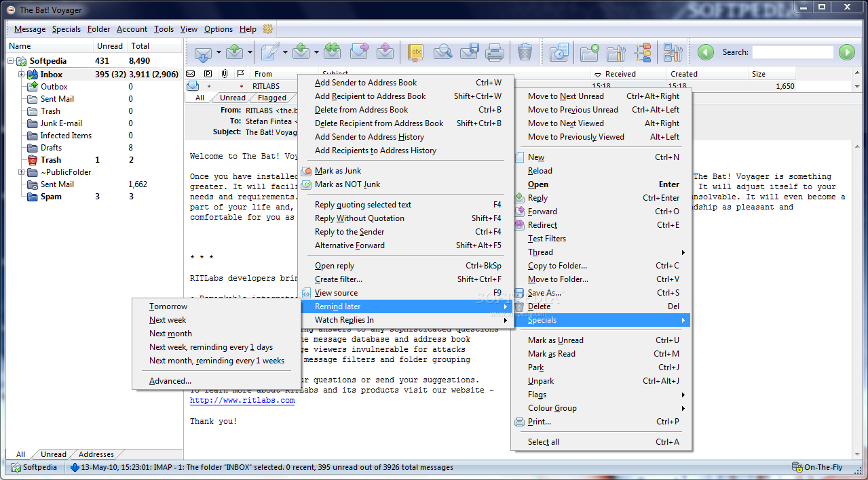
Task: Open the http://www.ritlabs.com link
Action: click(242, 400)
